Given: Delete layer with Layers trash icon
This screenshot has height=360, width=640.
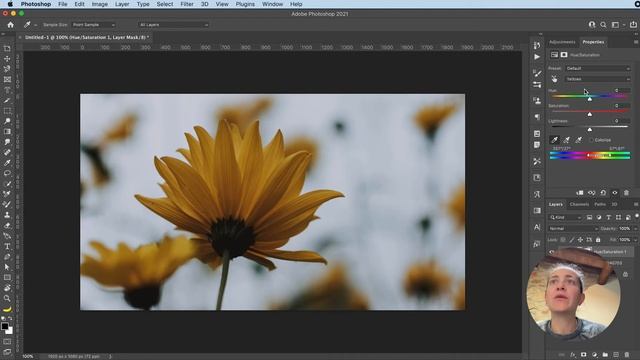Looking at the screenshot, I should [x=627, y=355].
